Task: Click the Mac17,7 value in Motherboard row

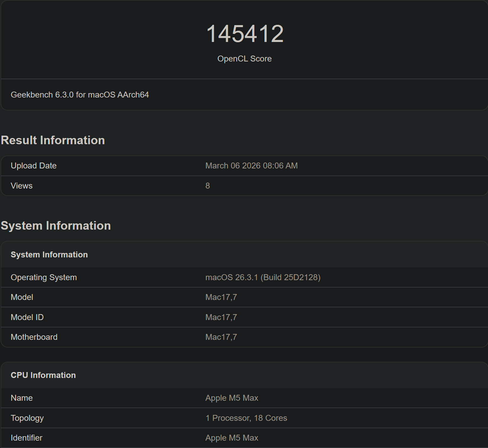Action: pos(221,337)
